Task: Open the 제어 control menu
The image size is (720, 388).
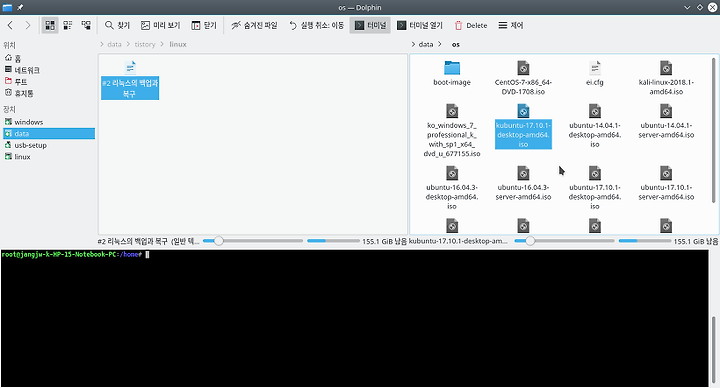Action: (511, 25)
